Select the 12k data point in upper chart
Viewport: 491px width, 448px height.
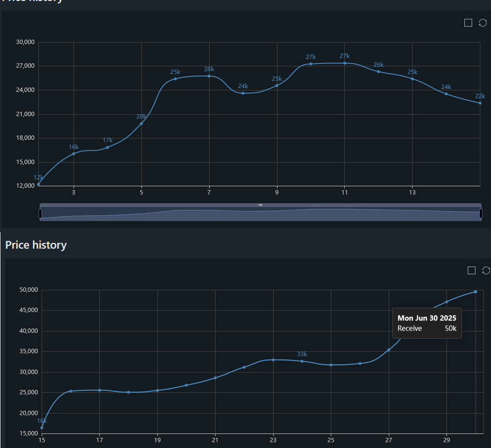click(39, 184)
